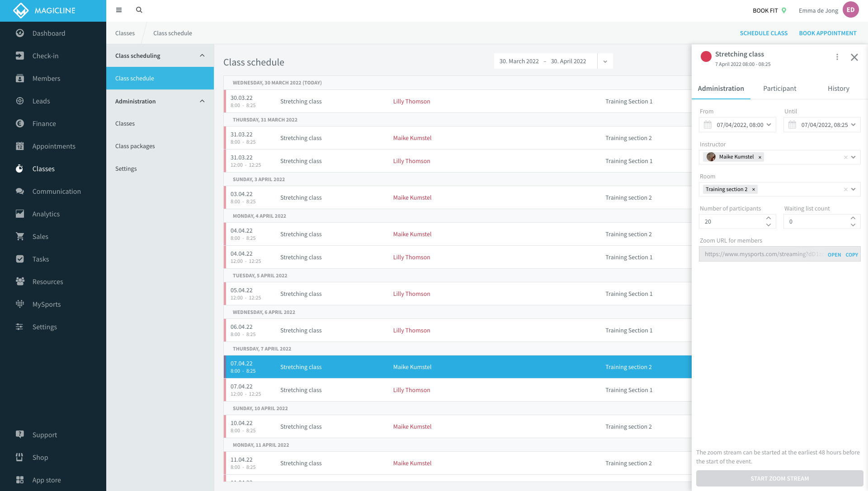Viewport: 868px width, 491px height.
Task: Expand the date range dropdown arrow
Action: [605, 61]
